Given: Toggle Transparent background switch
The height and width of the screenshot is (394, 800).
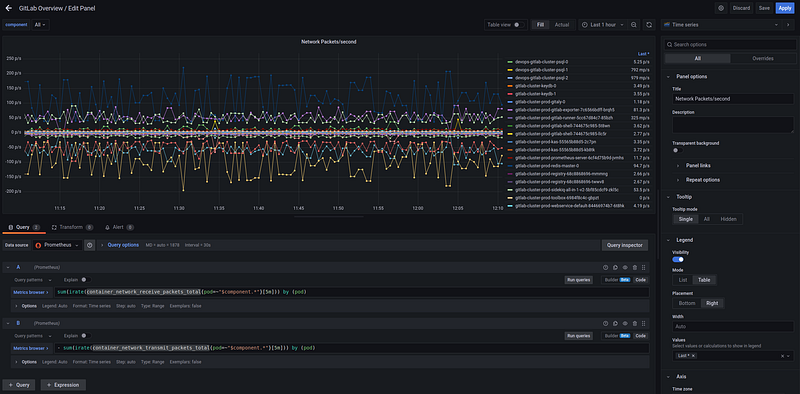Looking at the screenshot, I should (678, 150).
